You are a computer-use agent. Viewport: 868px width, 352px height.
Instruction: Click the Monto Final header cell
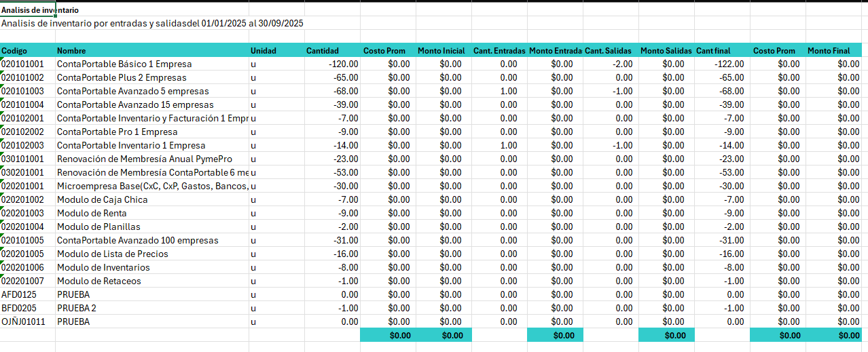[x=835, y=50]
